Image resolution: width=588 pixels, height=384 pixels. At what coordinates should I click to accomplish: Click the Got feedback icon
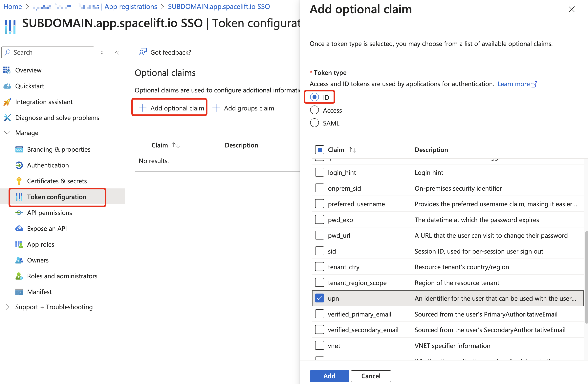(142, 52)
